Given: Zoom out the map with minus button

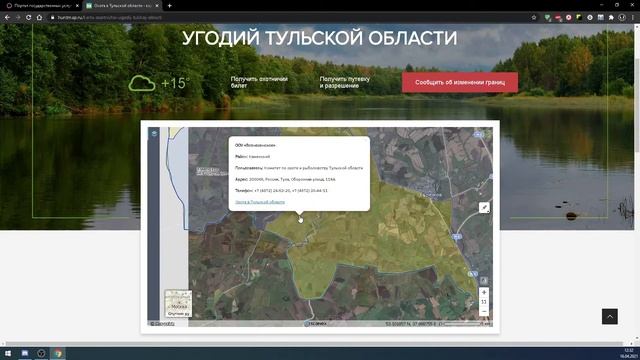Looking at the screenshot, I should (484, 311).
